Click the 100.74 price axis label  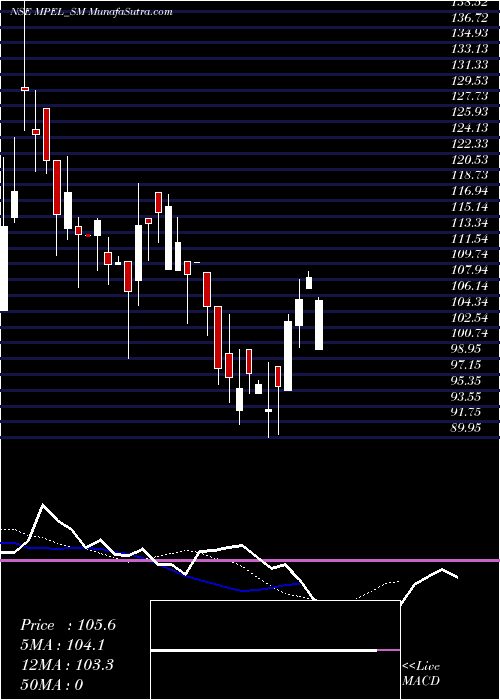[x=469, y=333]
